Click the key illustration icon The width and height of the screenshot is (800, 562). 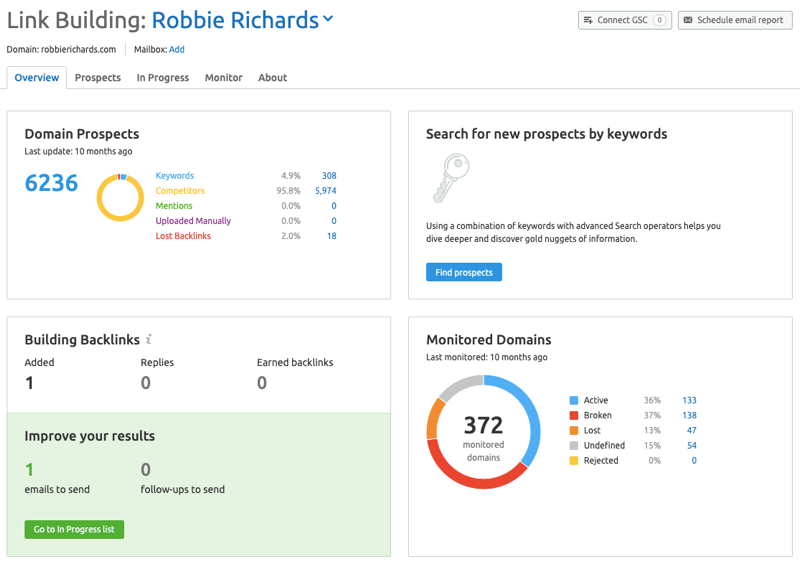point(450,178)
